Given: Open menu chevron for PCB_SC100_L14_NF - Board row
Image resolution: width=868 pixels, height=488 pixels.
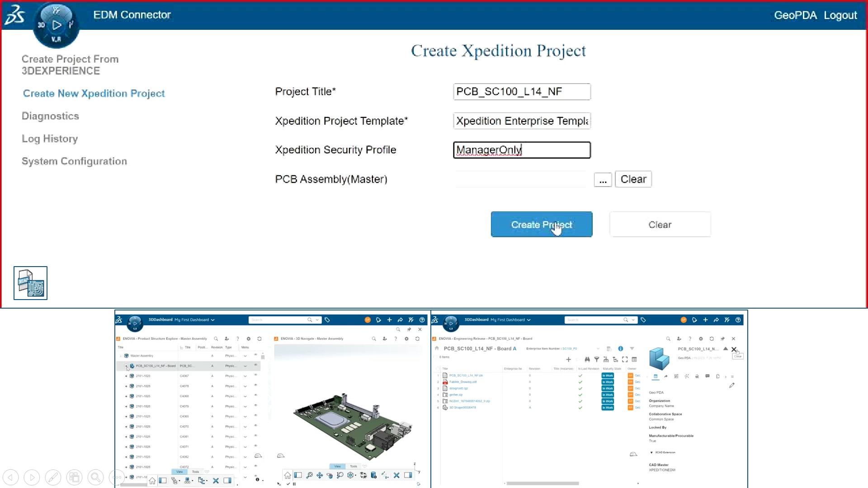Looking at the screenshot, I should tap(245, 366).
